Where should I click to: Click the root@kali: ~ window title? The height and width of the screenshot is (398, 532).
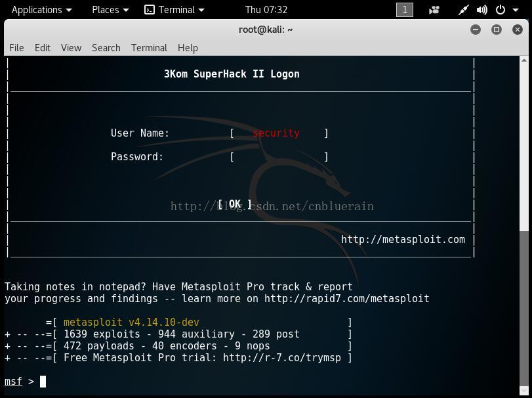[x=266, y=30]
